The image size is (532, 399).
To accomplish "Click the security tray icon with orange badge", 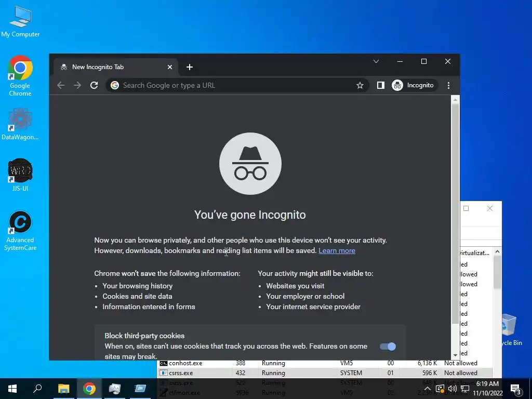I will point(440,389).
